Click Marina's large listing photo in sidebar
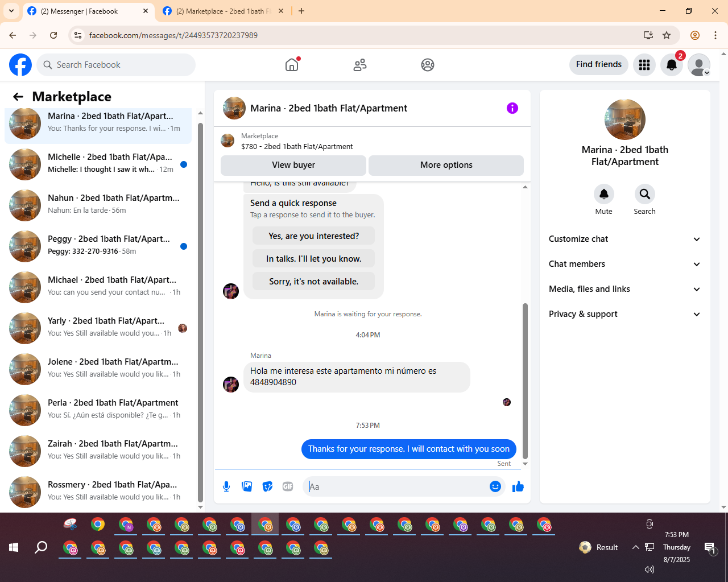The height and width of the screenshot is (582, 728). [625, 119]
